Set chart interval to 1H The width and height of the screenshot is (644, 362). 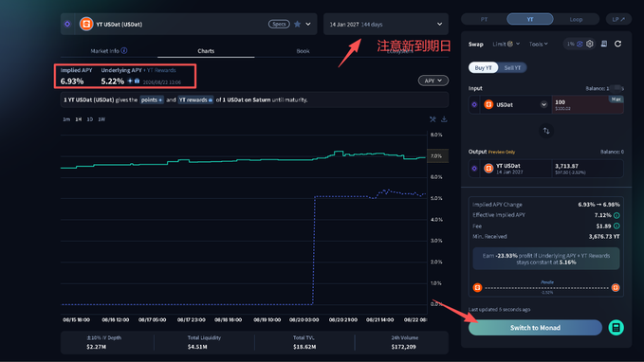[78, 119]
